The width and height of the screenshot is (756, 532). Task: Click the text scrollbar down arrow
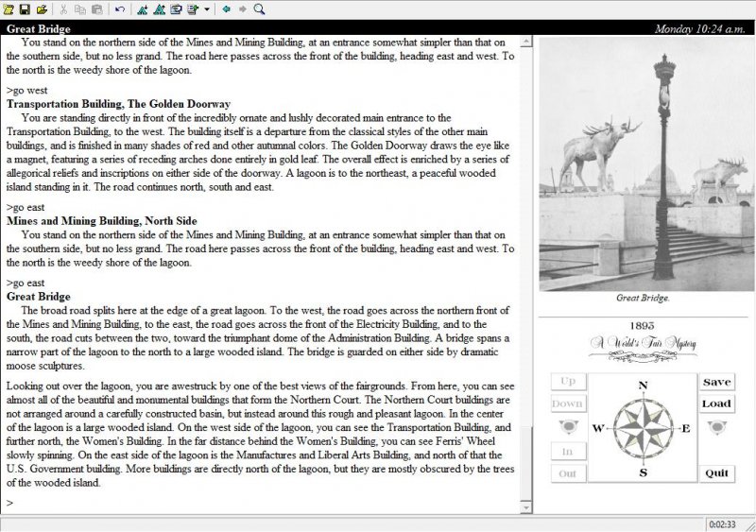526,506
